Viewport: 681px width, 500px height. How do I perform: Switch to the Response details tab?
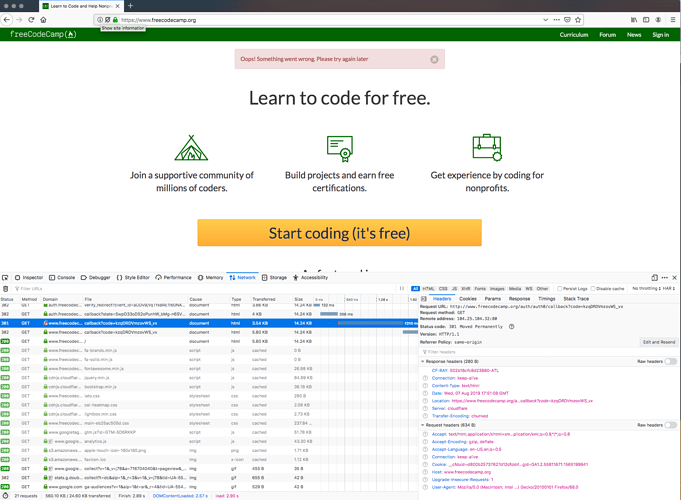point(519,299)
